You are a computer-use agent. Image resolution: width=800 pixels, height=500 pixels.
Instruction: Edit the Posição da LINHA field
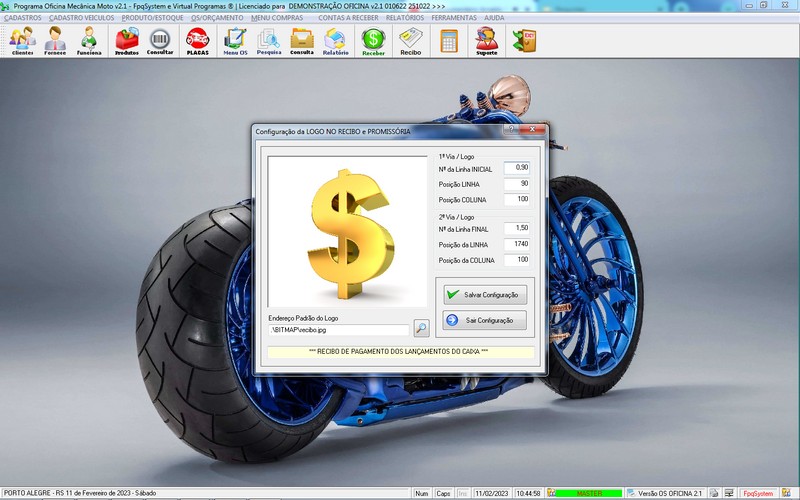coord(516,244)
